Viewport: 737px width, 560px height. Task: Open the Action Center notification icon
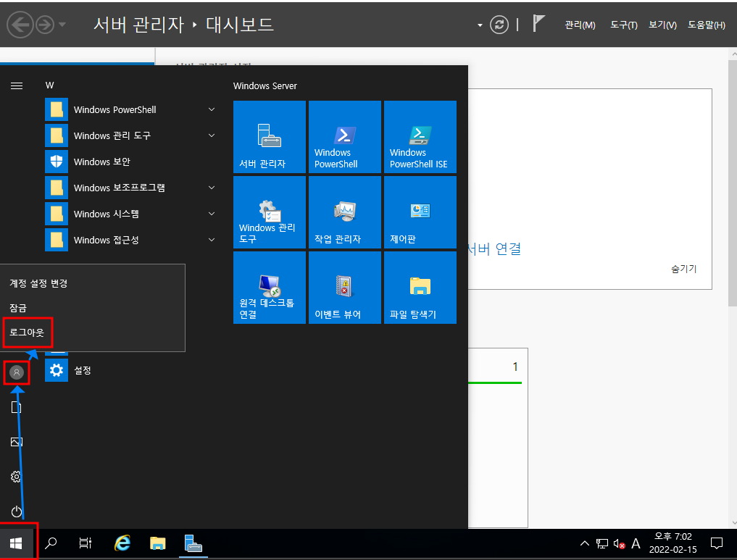tap(716, 543)
